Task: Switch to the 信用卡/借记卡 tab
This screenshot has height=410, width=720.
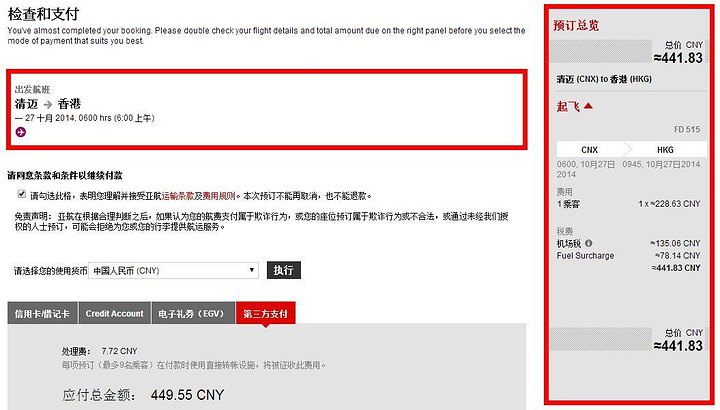Action: [42, 313]
